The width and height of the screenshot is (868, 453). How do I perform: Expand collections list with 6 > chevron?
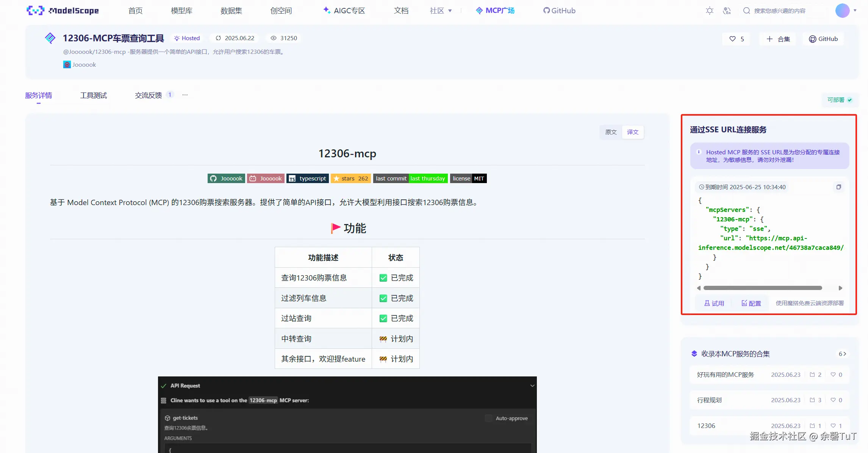[842, 354]
